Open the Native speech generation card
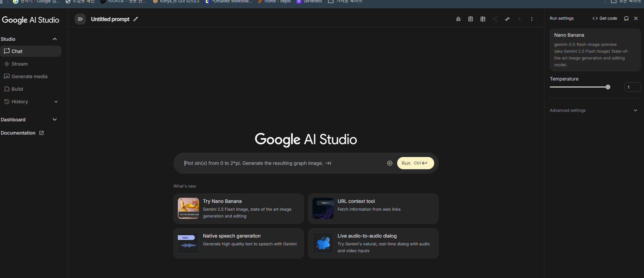644x278 pixels. point(239,243)
